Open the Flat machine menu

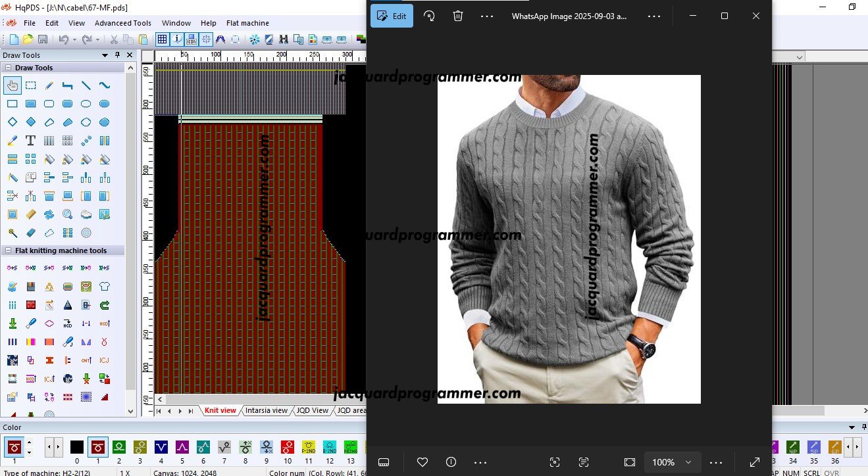coord(247,23)
